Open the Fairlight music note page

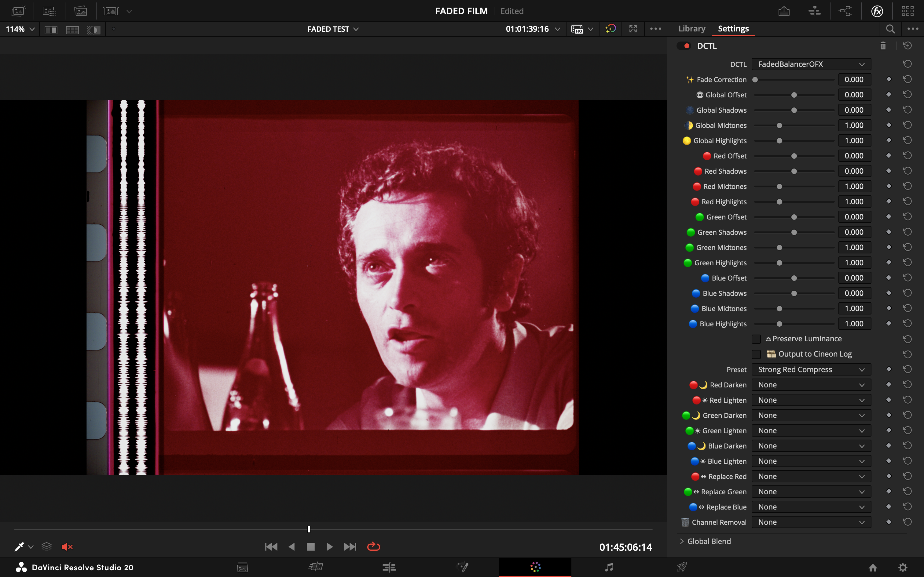tap(609, 567)
